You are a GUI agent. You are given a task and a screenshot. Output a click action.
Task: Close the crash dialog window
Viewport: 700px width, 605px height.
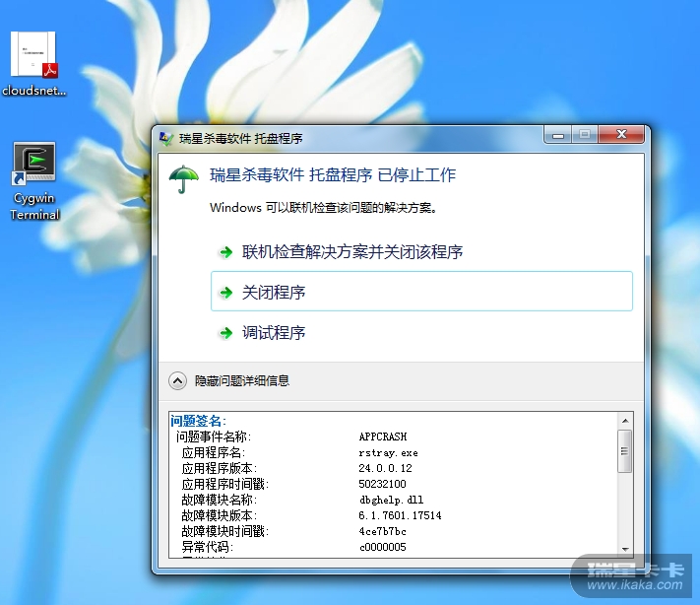point(621,134)
